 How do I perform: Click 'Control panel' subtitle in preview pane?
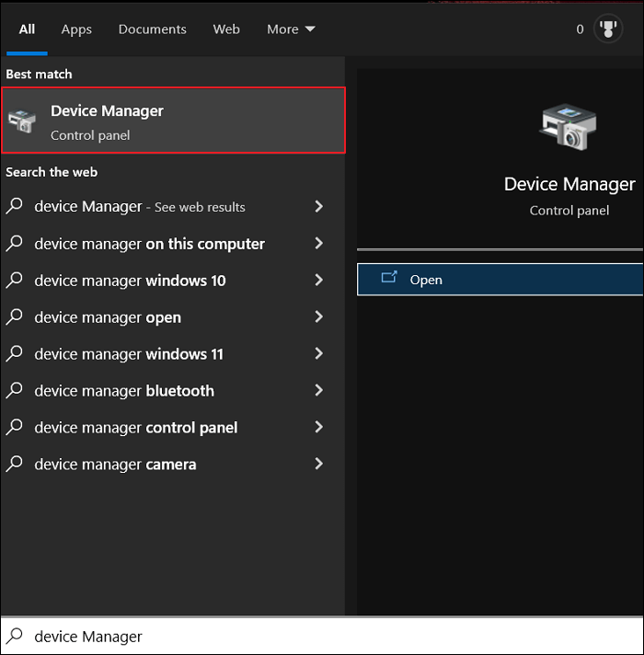tap(569, 211)
